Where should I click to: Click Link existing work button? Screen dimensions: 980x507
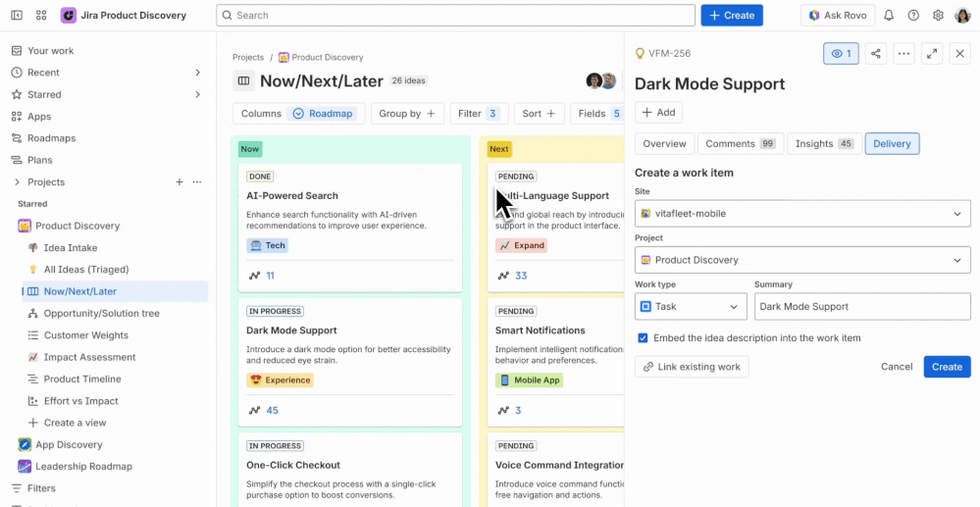[x=692, y=367]
